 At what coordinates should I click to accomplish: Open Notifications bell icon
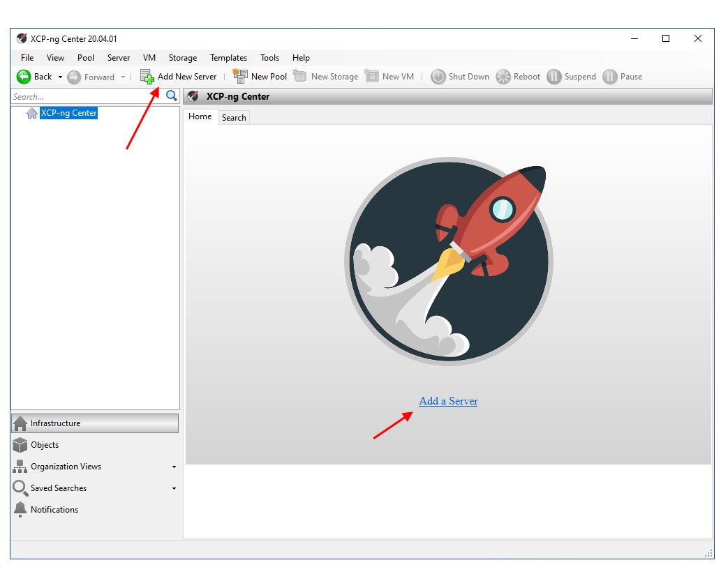(20, 510)
